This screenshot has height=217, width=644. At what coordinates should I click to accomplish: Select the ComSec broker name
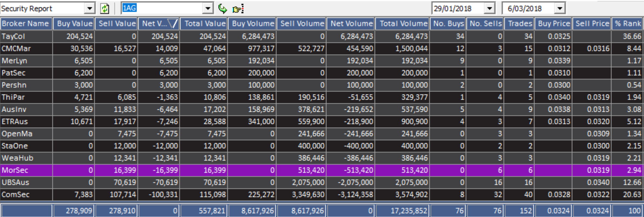point(15,194)
